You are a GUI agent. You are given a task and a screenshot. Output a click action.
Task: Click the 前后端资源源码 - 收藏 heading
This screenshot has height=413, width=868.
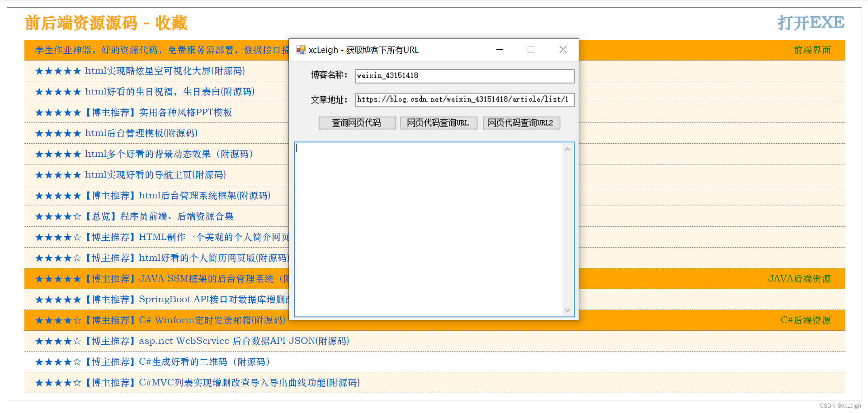(106, 23)
